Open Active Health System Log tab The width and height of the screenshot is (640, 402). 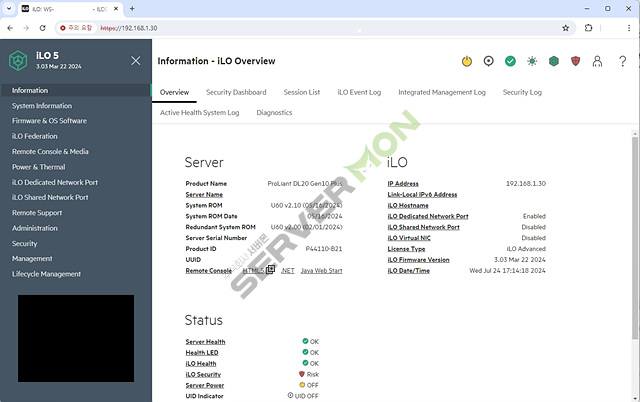[200, 113]
